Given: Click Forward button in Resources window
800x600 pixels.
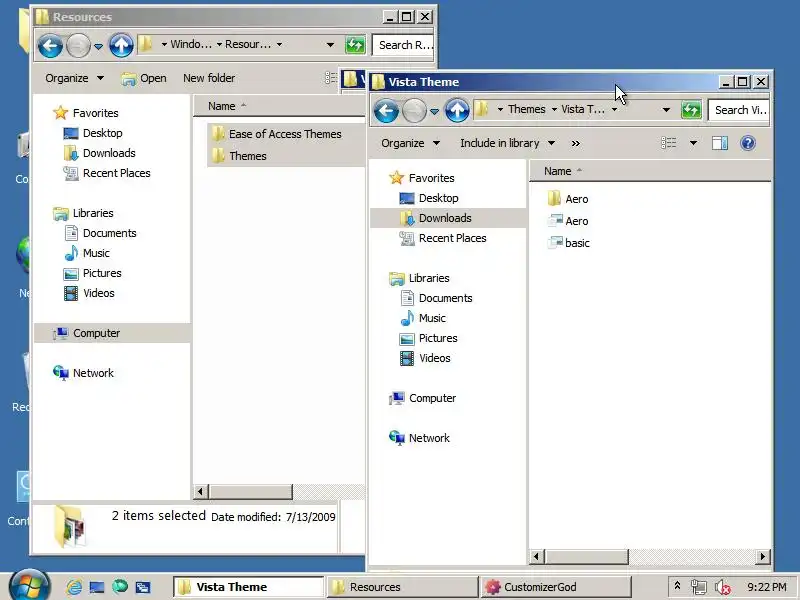Looking at the screenshot, I should [x=78, y=45].
